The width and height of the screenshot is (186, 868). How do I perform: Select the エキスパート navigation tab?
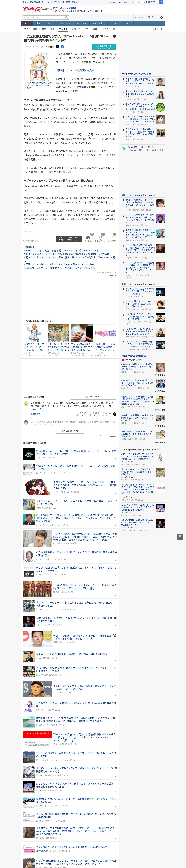[64, 23]
